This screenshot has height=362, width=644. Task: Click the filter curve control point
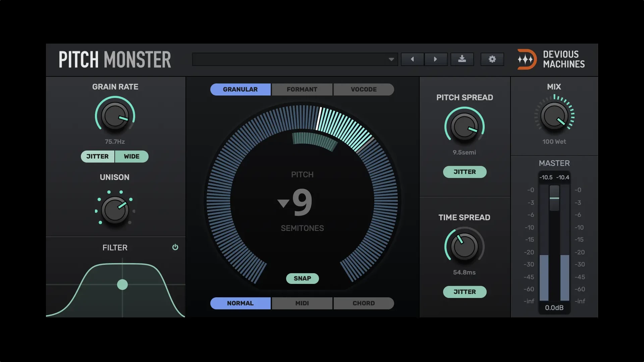click(x=122, y=285)
